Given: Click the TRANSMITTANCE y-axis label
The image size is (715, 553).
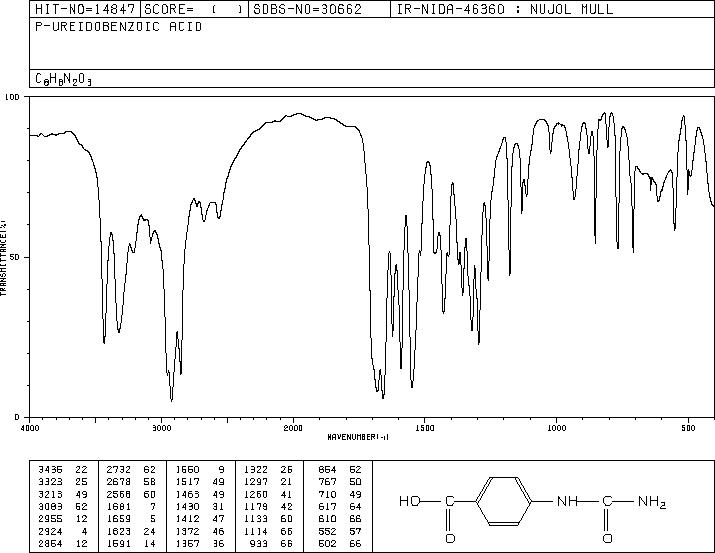Looking at the screenshot, I should tap(3, 258).
